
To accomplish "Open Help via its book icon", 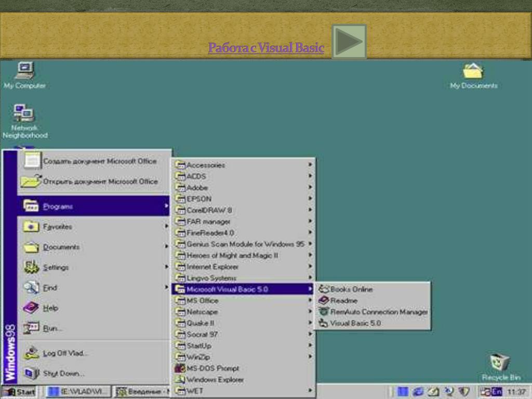I will click(x=31, y=308).
